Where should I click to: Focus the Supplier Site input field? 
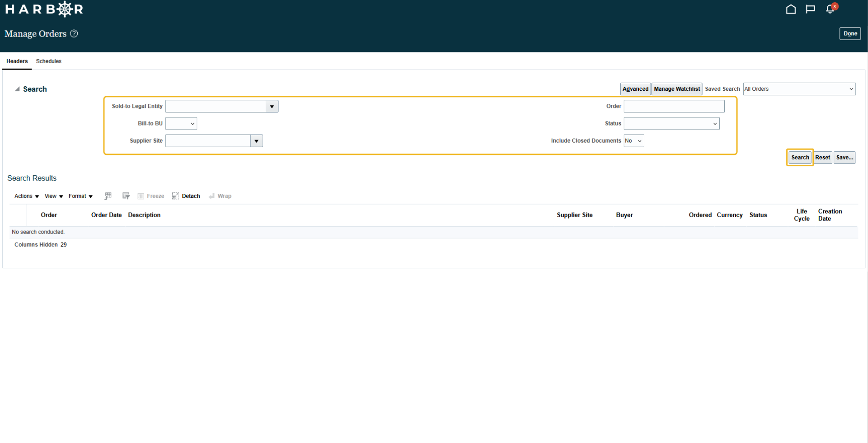tap(208, 141)
